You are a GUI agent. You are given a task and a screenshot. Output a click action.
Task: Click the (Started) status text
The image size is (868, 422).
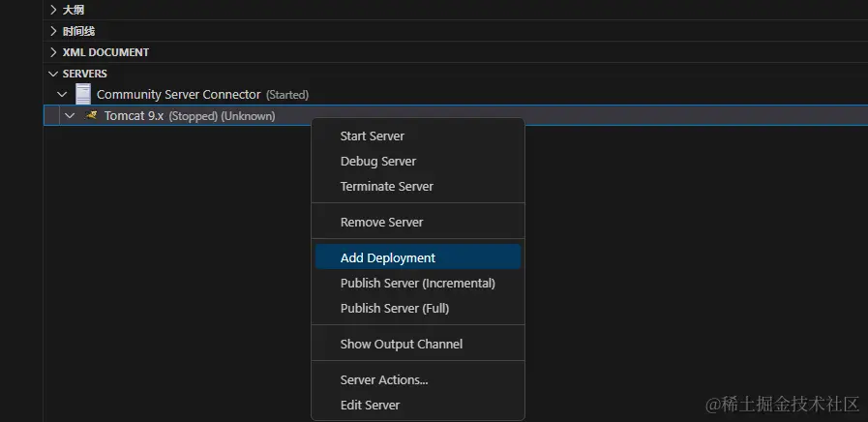coord(287,95)
